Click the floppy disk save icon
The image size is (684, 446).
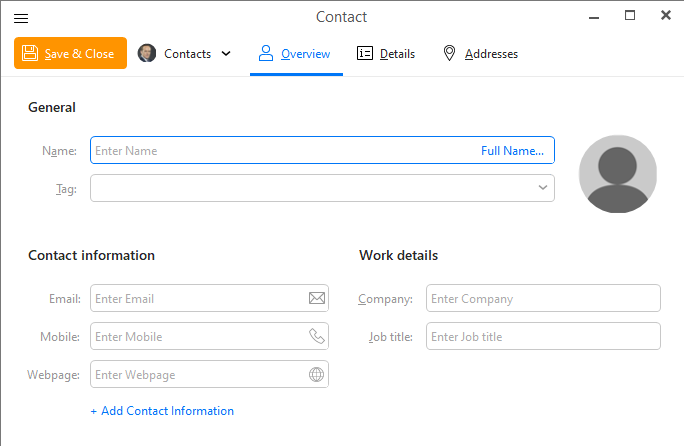tap(30, 53)
